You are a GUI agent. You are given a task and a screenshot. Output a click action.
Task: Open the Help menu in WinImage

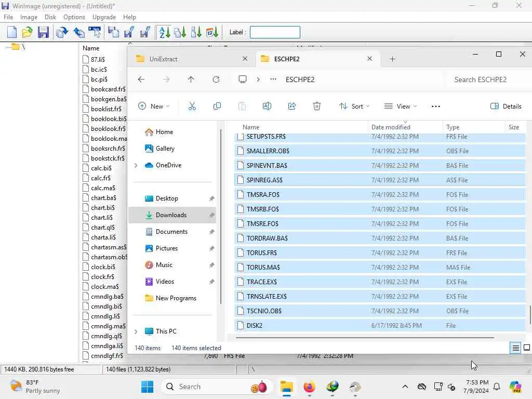pos(129,17)
